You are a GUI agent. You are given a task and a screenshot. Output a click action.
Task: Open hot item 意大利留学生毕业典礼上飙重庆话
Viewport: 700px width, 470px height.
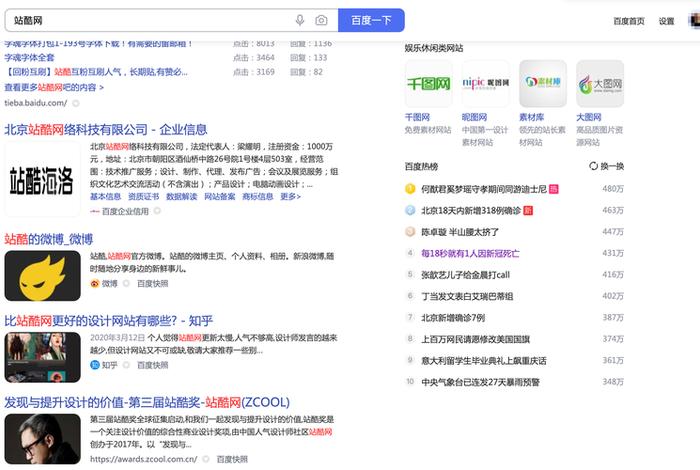pyautogui.click(x=483, y=360)
